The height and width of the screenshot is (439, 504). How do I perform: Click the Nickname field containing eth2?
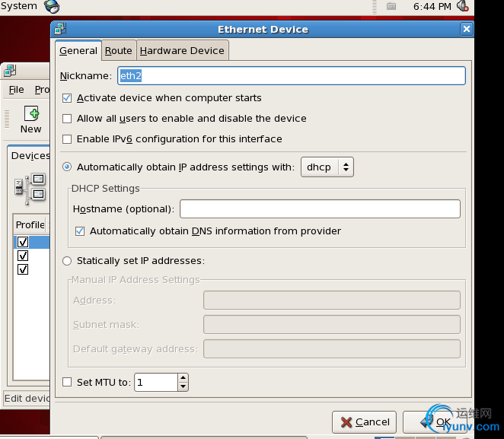tap(292, 76)
